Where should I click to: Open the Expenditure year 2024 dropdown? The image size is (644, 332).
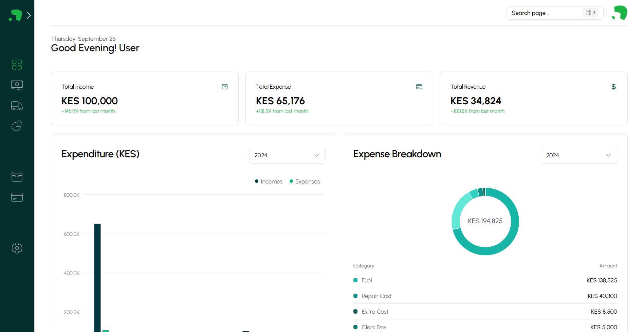click(287, 155)
